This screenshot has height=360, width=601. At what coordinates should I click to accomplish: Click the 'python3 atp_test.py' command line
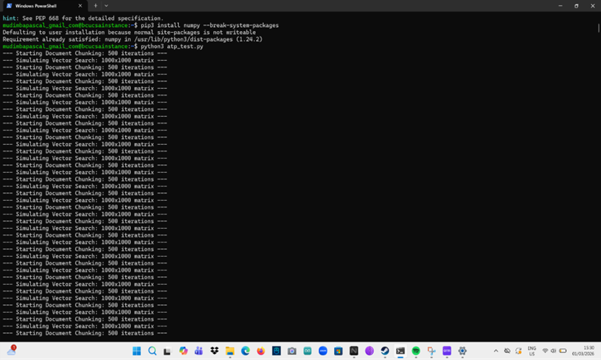pyautogui.click(x=103, y=46)
